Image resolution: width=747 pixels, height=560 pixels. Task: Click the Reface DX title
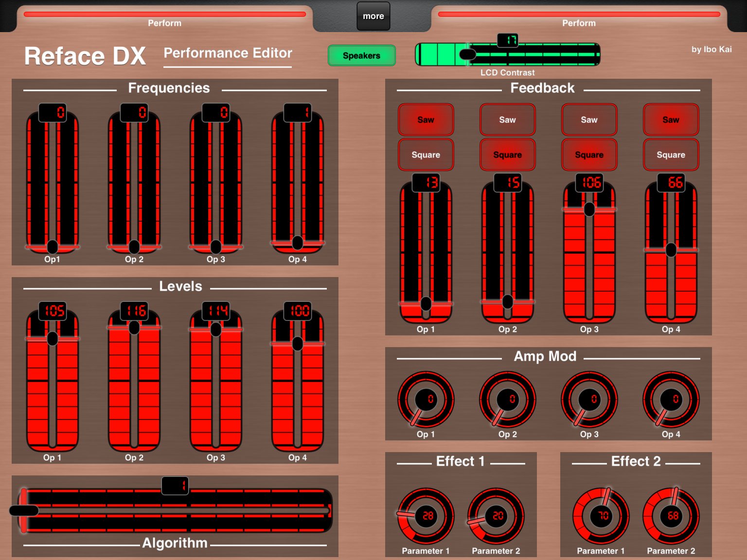coord(85,56)
